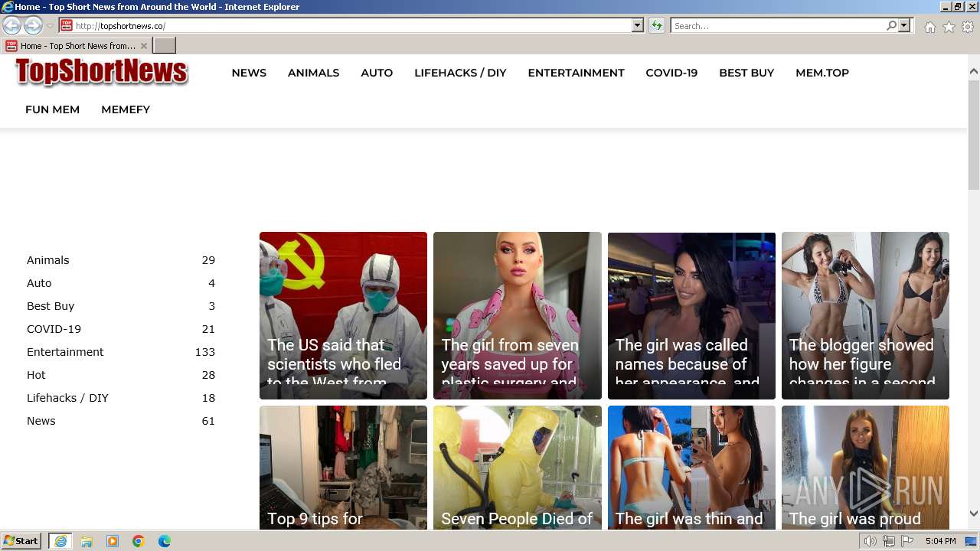Select COVID-19 category in sidebar
The image size is (980, 551).
pyautogui.click(x=54, y=329)
